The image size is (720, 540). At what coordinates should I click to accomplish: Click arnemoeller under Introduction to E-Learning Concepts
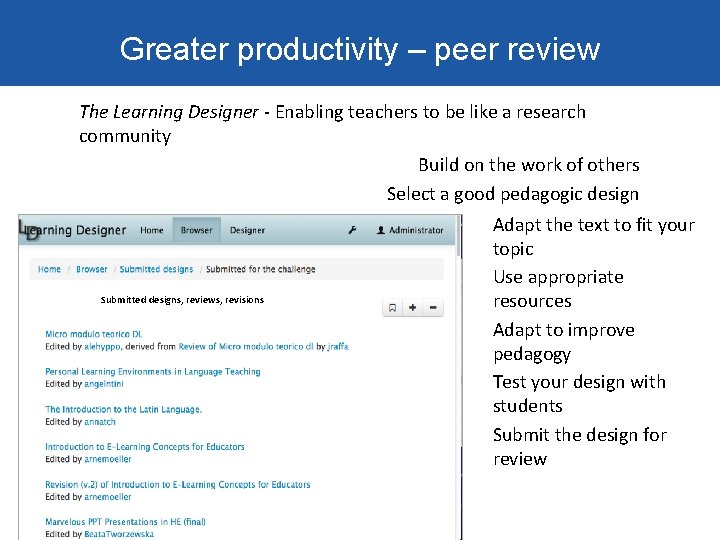click(107, 459)
